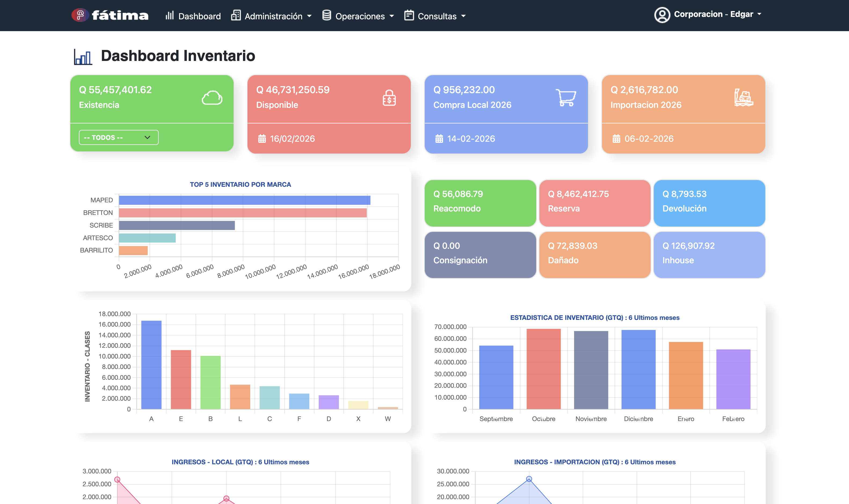Click the BARRILITO bar in brand chart
The height and width of the screenshot is (504, 849).
tap(133, 251)
